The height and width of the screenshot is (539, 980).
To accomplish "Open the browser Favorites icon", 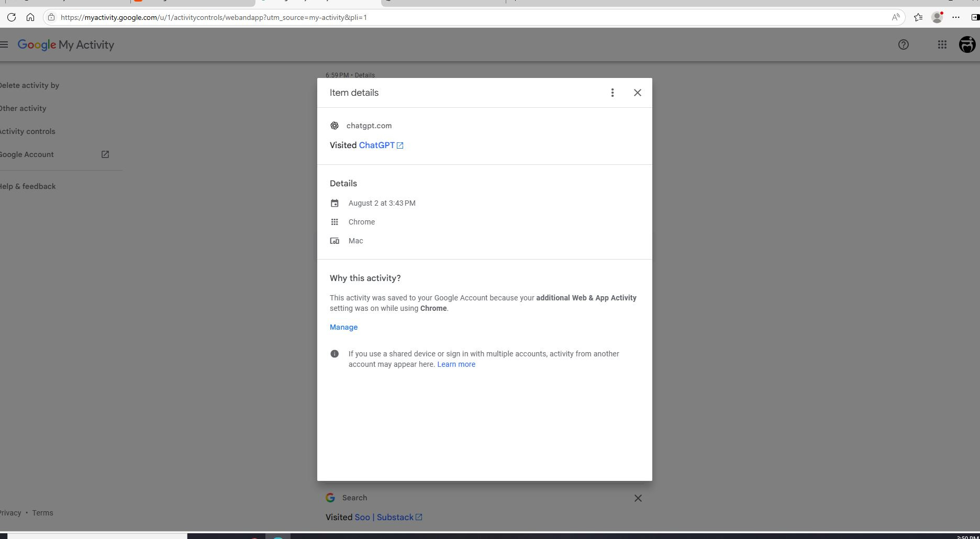I will pos(918,17).
